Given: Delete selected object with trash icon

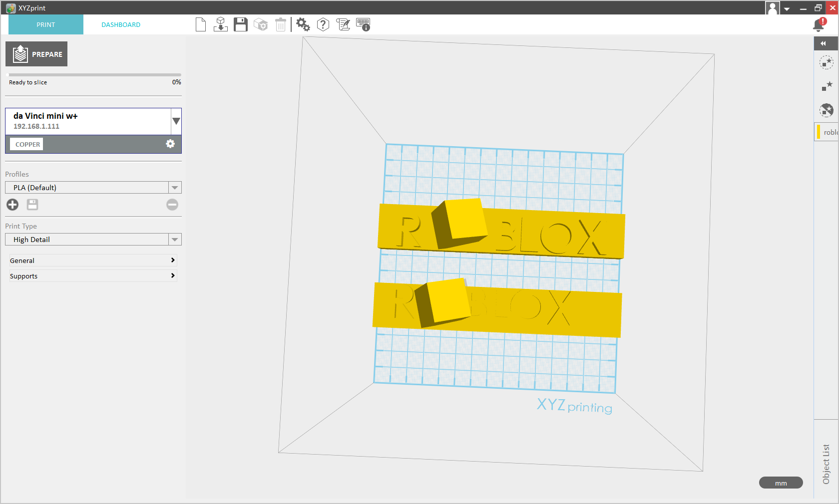Looking at the screenshot, I should 281,24.
